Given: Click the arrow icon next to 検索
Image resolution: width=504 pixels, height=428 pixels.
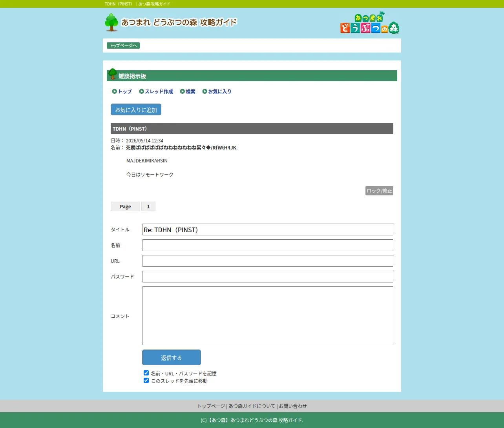Looking at the screenshot, I should pyautogui.click(x=183, y=91).
